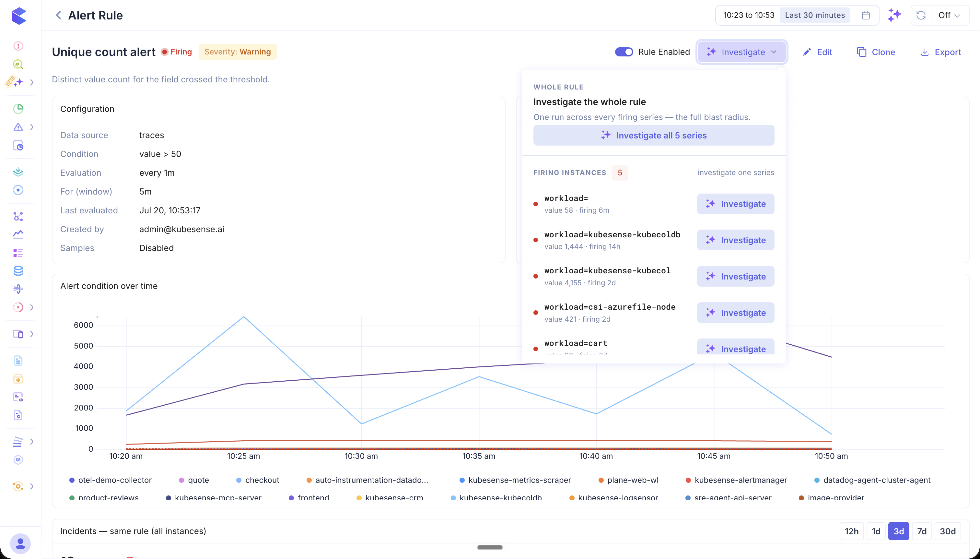Click the back arrow beside Alert Rule
The width and height of the screenshot is (980, 559).
(x=58, y=15)
